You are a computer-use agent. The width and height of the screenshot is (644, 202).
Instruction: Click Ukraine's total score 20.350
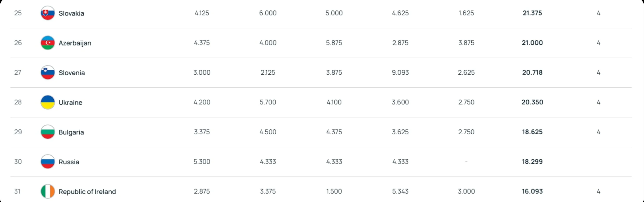(532, 102)
